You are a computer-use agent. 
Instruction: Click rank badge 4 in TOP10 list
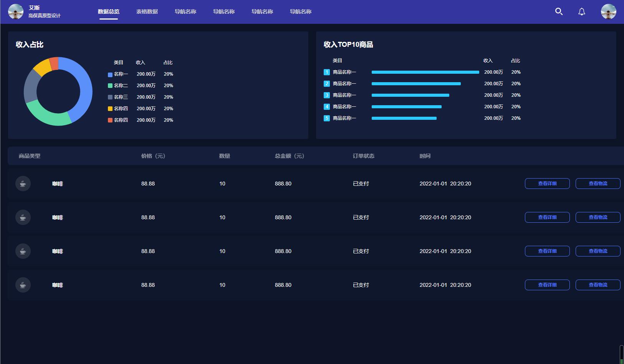point(327,107)
